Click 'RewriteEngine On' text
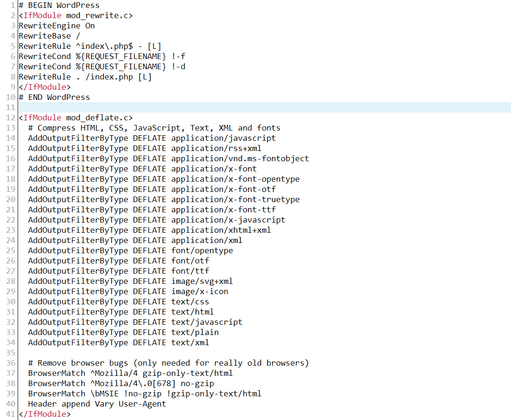Screen dimensions: 511x420 (57, 26)
